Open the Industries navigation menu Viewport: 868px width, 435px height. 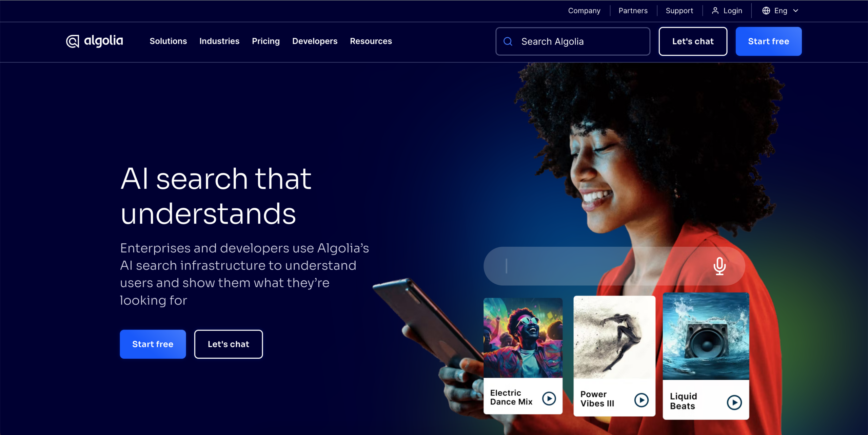pyautogui.click(x=219, y=41)
